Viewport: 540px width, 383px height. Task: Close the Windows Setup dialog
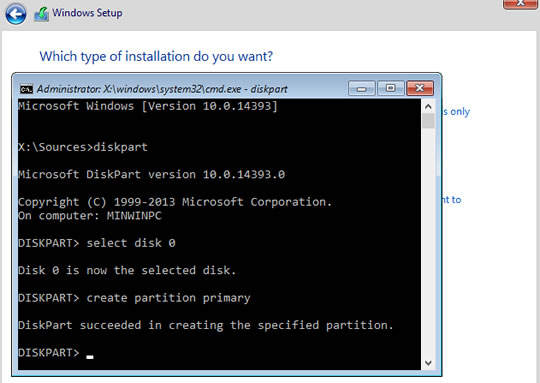click(x=520, y=3)
